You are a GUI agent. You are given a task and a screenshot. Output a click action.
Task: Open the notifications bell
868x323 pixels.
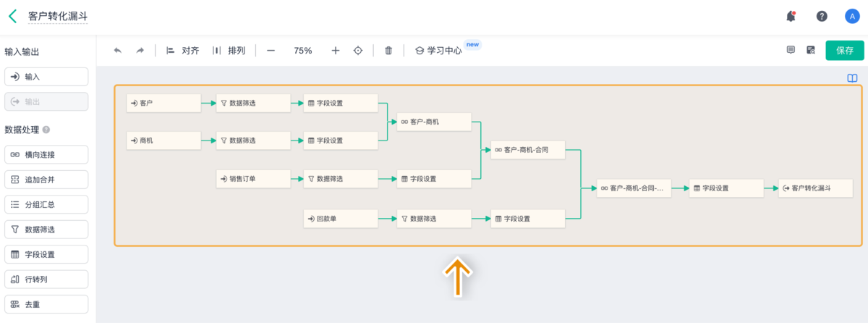pyautogui.click(x=791, y=16)
